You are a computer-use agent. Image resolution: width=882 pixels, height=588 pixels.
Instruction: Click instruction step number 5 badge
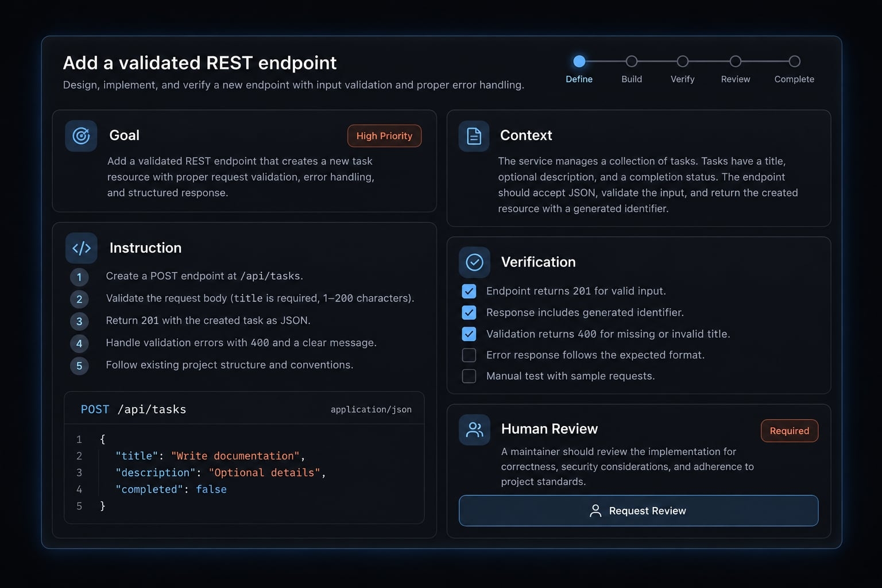point(79,366)
